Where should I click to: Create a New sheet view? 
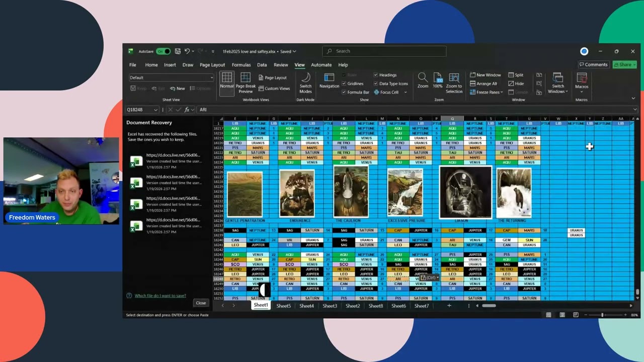coord(178,88)
